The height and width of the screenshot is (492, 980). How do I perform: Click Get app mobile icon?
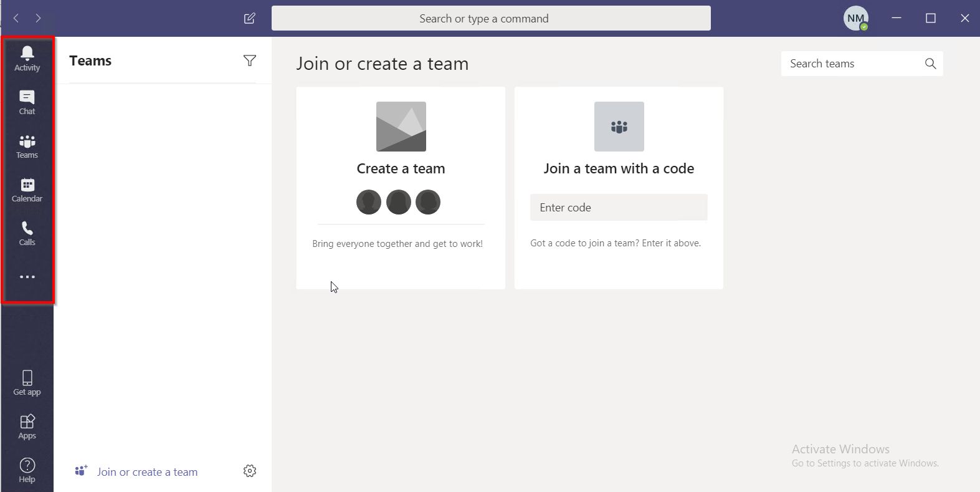pyautogui.click(x=27, y=382)
